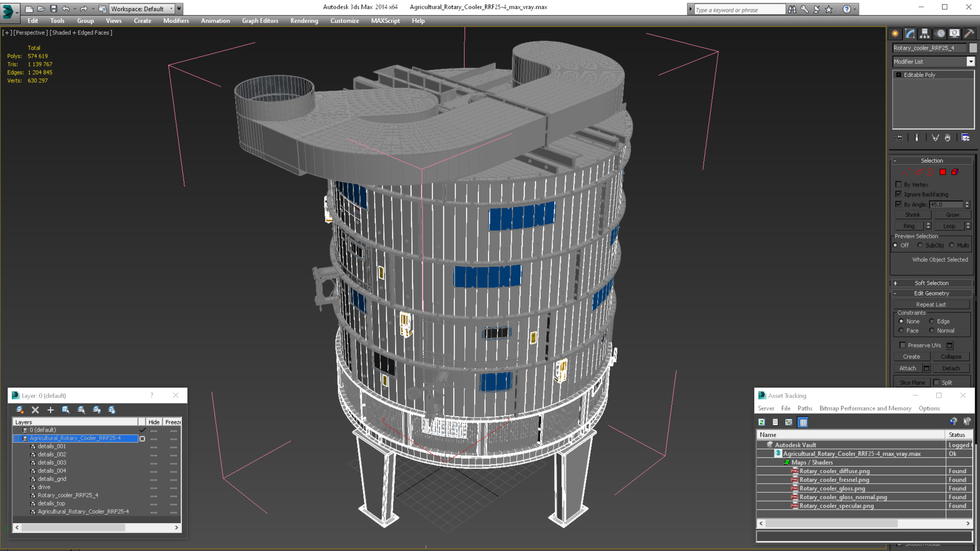Uncheck Ignore Backfacing checkbox

tap(899, 194)
